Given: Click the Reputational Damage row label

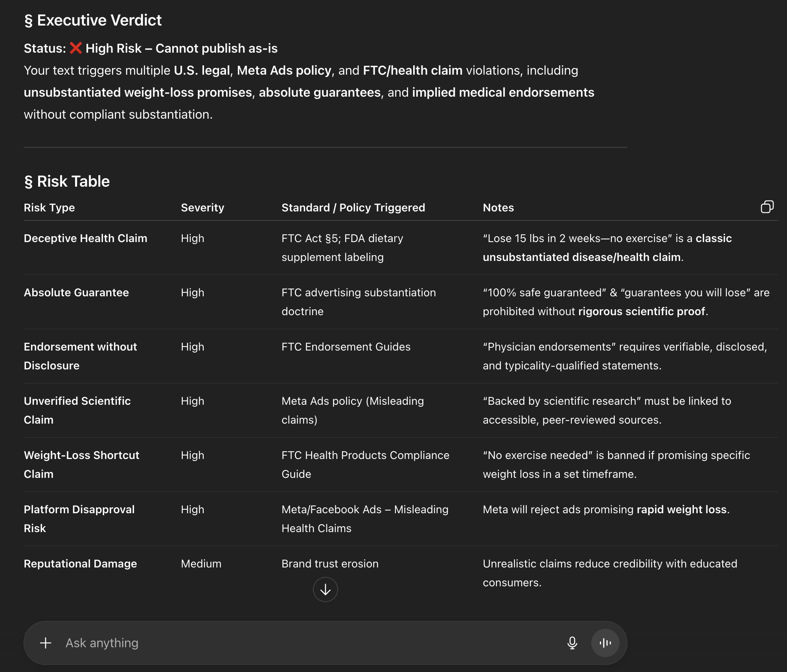Looking at the screenshot, I should [x=80, y=564].
